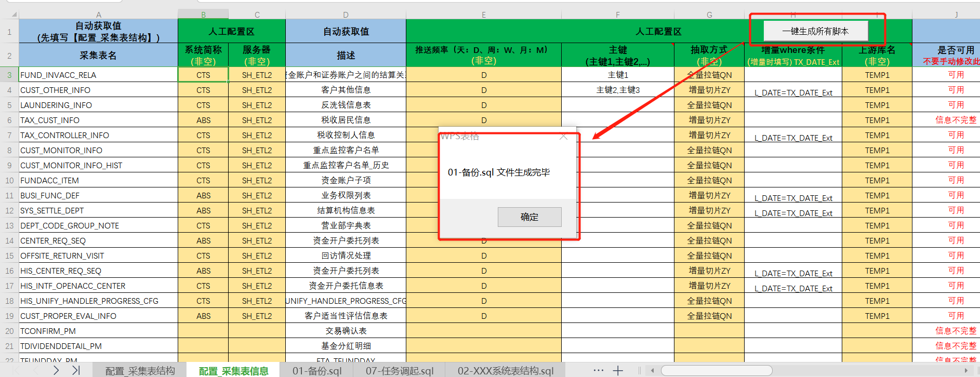Select cell 营业部字典表
The width and height of the screenshot is (980, 377).
tap(346, 225)
